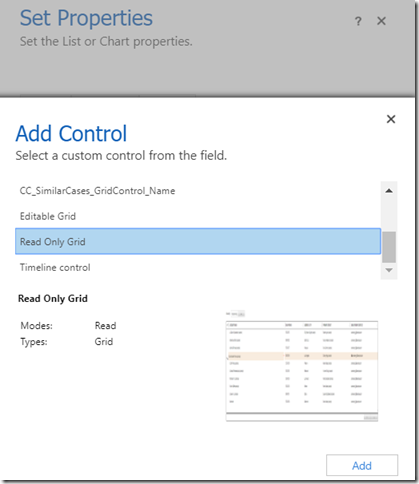Click the Types label
This screenshot has height=484, width=419.
[x=34, y=342]
